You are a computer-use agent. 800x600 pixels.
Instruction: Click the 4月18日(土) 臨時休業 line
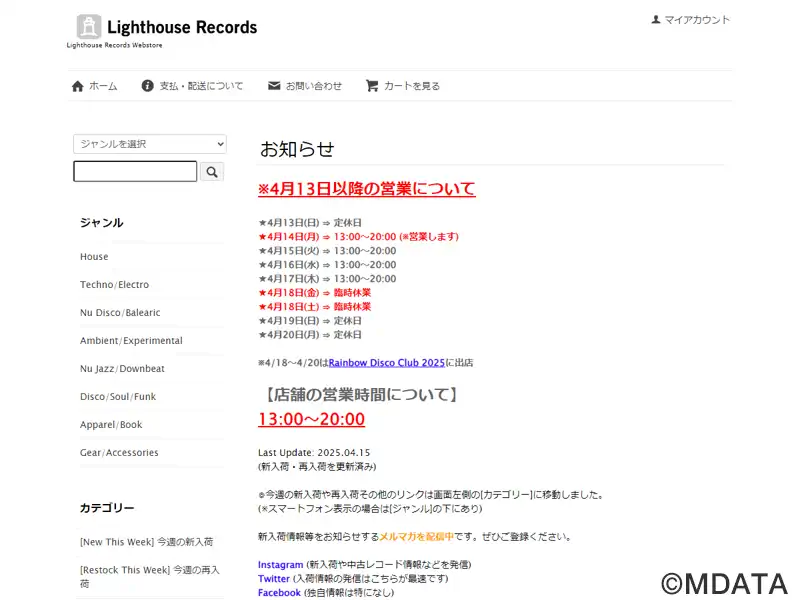[x=314, y=307]
